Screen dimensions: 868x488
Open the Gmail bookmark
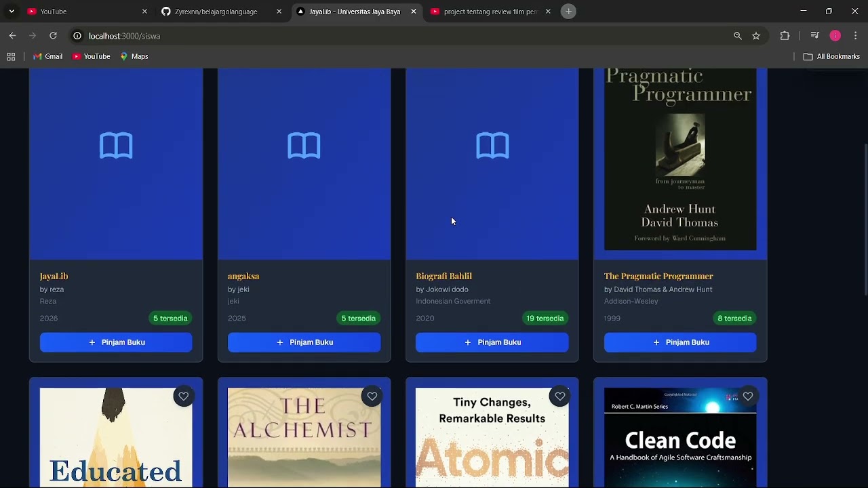click(x=48, y=57)
